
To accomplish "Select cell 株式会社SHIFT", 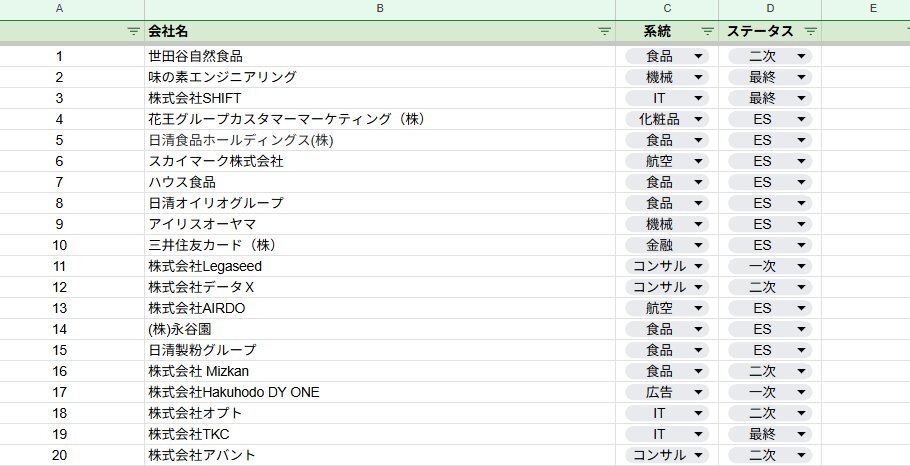I will pyautogui.click(x=380, y=98).
